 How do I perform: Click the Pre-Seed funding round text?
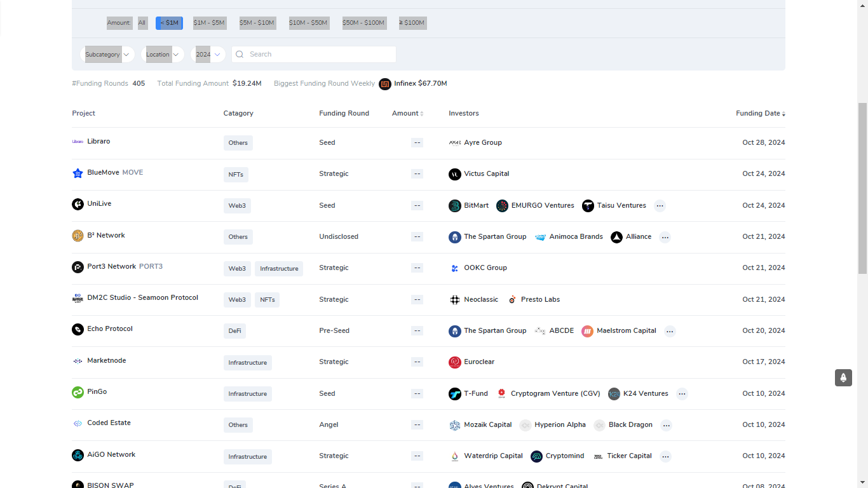[334, 330]
